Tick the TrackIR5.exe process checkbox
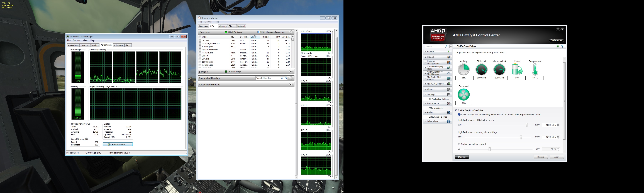 click(x=200, y=53)
